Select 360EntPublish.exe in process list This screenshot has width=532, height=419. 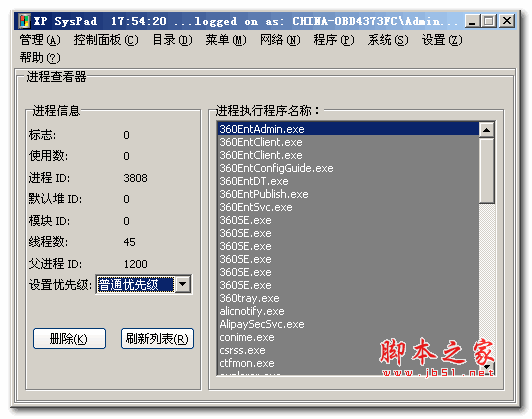coord(348,194)
